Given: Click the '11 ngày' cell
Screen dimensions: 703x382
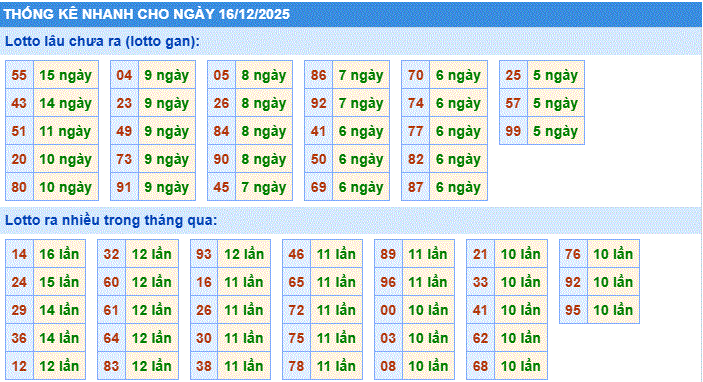Looking at the screenshot, I should 66,131.
